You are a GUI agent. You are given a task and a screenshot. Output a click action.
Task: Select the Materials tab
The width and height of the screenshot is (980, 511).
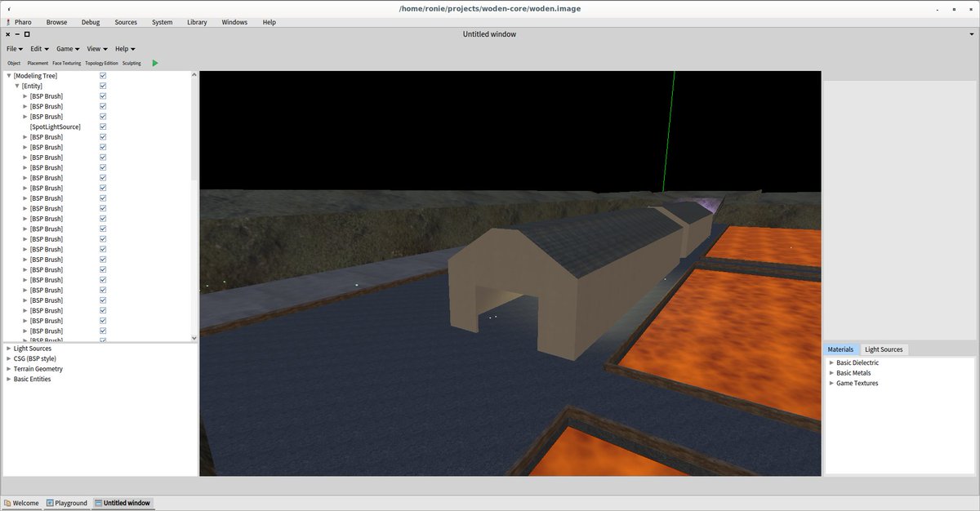coord(840,349)
